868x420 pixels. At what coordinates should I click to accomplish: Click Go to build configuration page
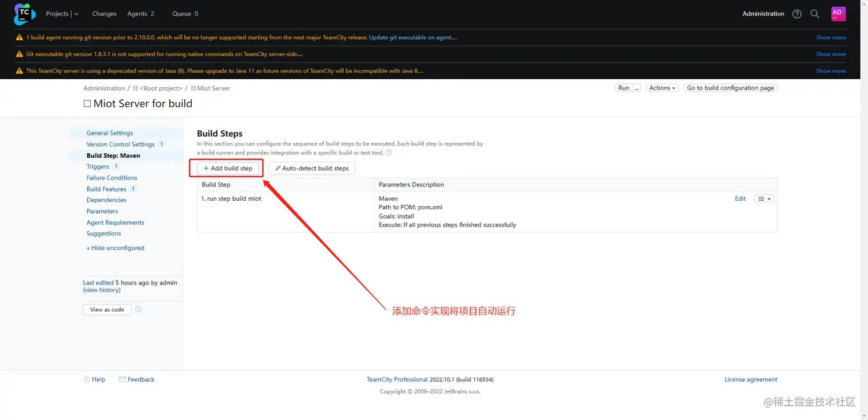[730, 88]
